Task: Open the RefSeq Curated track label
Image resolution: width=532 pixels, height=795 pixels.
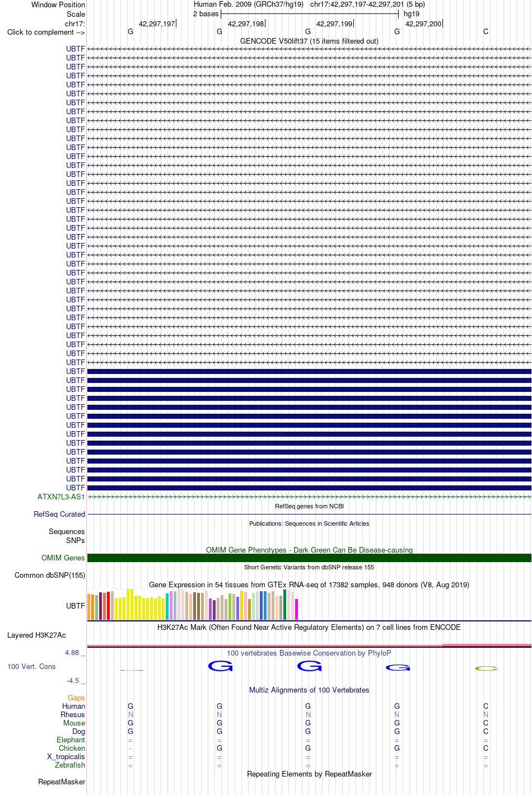Action: click(x=59, y=514)
